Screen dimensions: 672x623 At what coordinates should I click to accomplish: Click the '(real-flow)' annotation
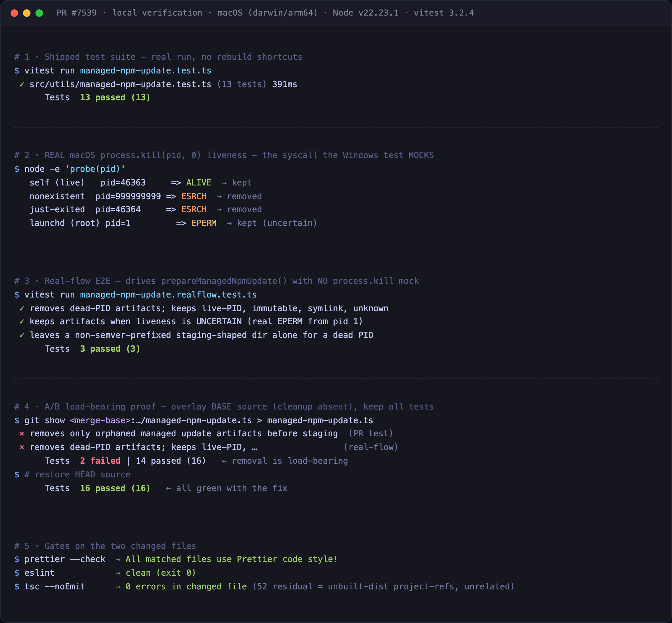tap(371, 447)
